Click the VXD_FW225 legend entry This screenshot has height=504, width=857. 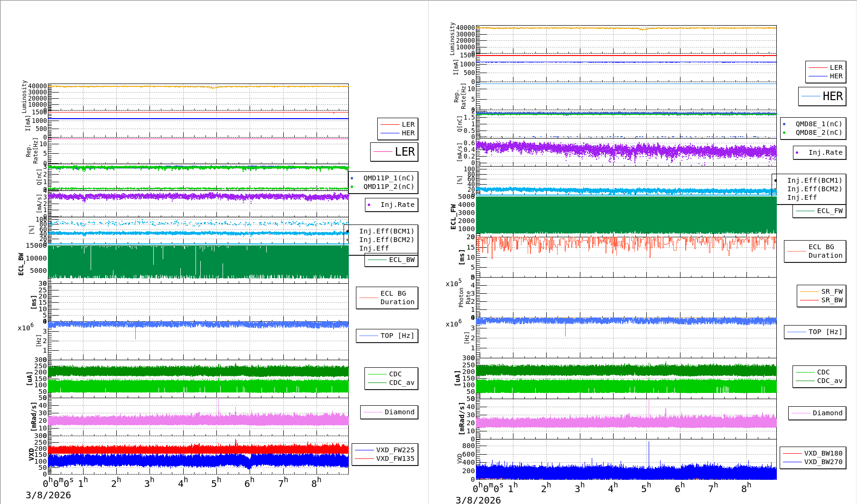(x=395, y=450)
